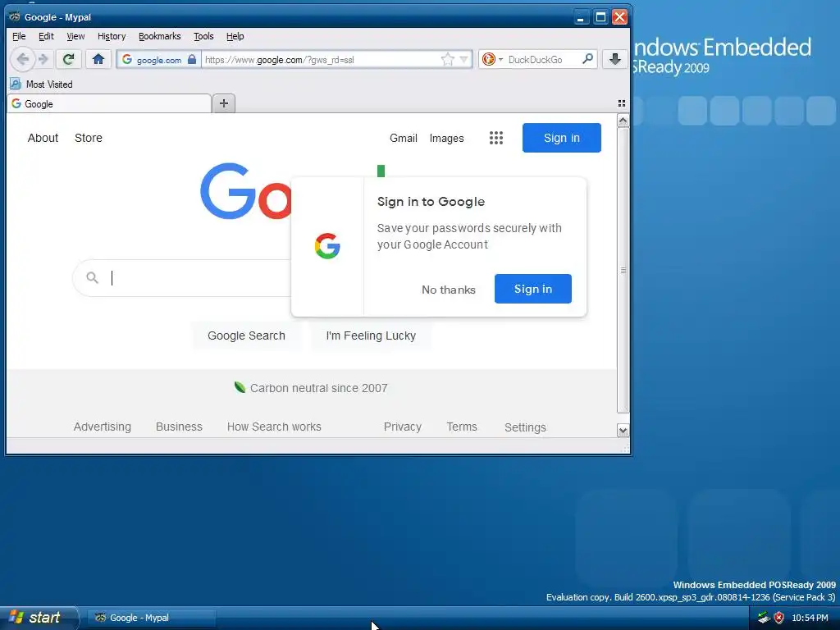Open Carbon neutral since 2007 link
Viewport: 840px width, 630px height.
click(319, 388)
